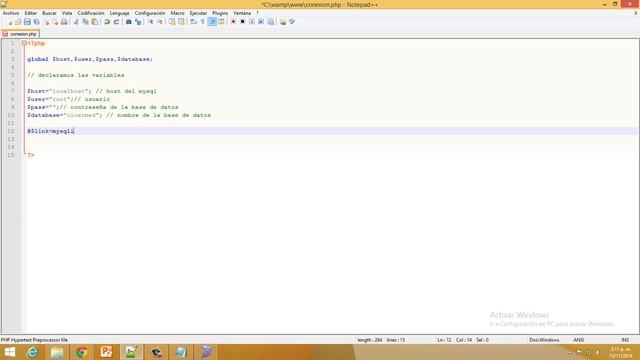Open File Explorer from the taskbar
640x360 pixels.
[57, 352]
